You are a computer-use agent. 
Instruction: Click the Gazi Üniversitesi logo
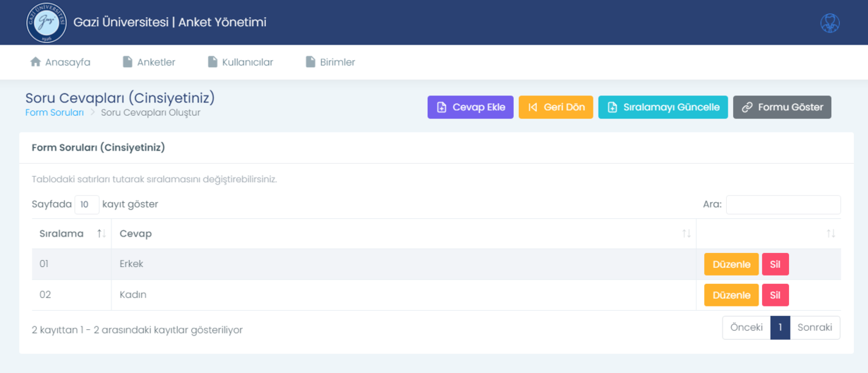(46, 23)
